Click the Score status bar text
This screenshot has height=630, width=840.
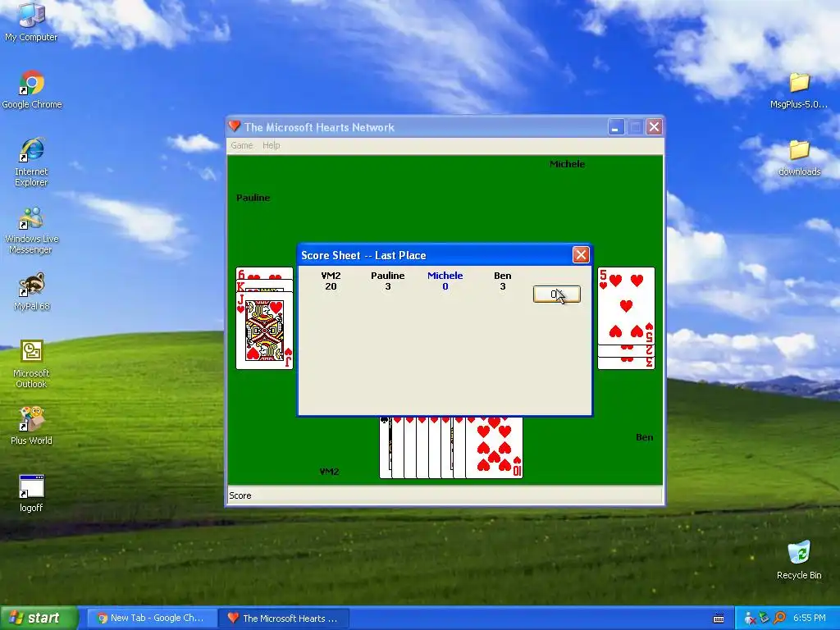pyautogui.click(x=240, y=495)
